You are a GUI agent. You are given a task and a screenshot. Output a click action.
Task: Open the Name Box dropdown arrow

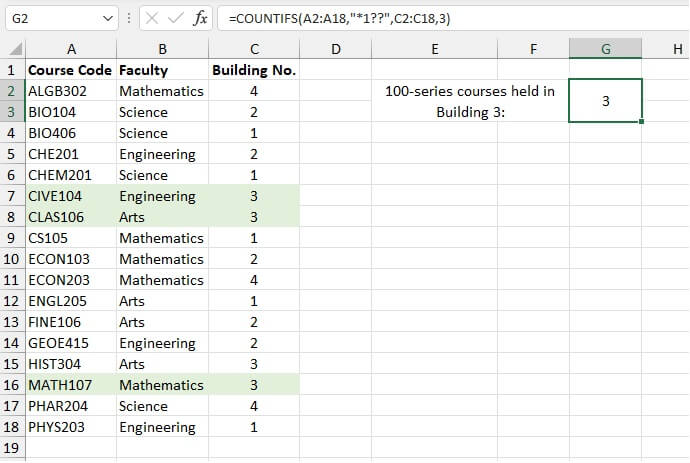(108, 18)
